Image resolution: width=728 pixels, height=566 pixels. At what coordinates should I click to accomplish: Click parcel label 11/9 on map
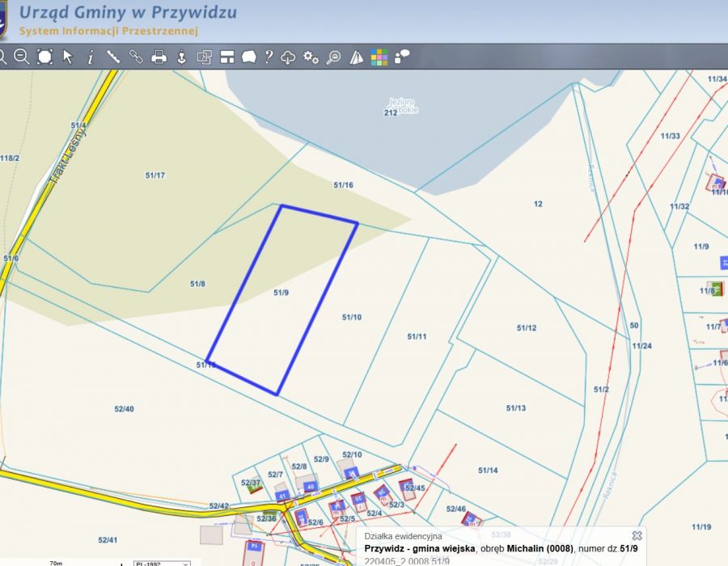701,247
